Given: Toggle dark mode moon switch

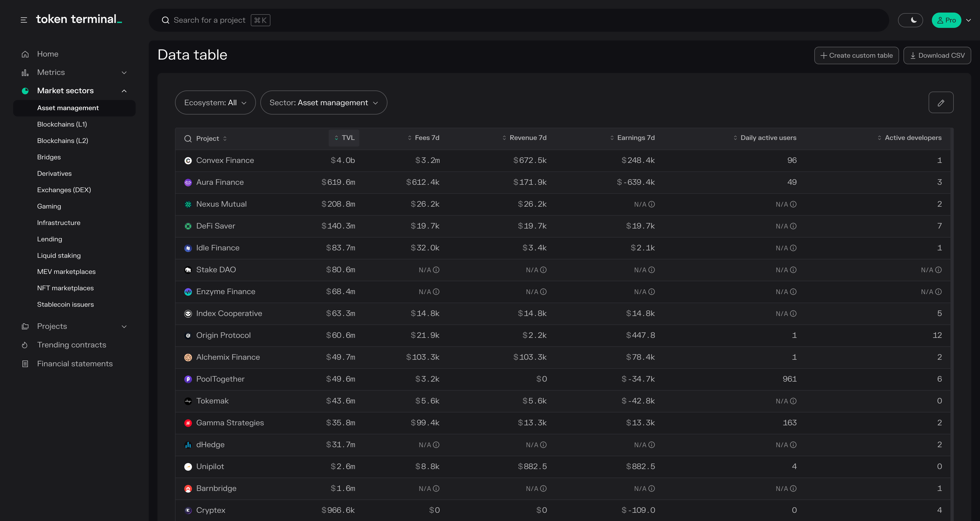Looking at the screenshot, I should (910, 20).
